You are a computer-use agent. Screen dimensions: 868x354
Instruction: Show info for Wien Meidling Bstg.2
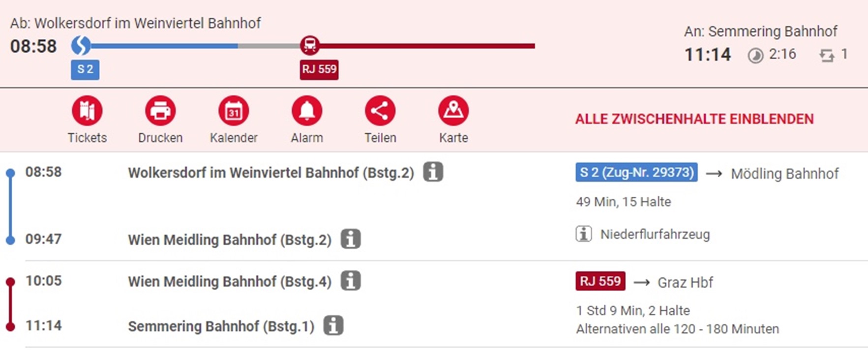351,239
